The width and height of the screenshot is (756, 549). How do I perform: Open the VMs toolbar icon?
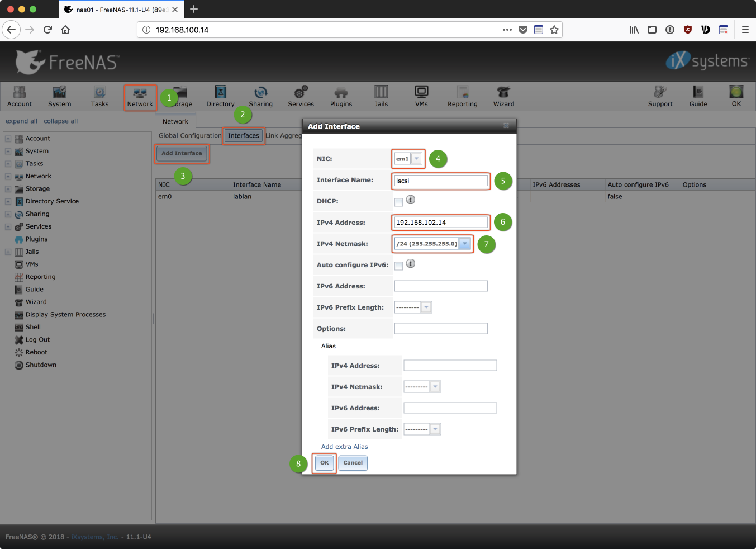pos(421,96)
